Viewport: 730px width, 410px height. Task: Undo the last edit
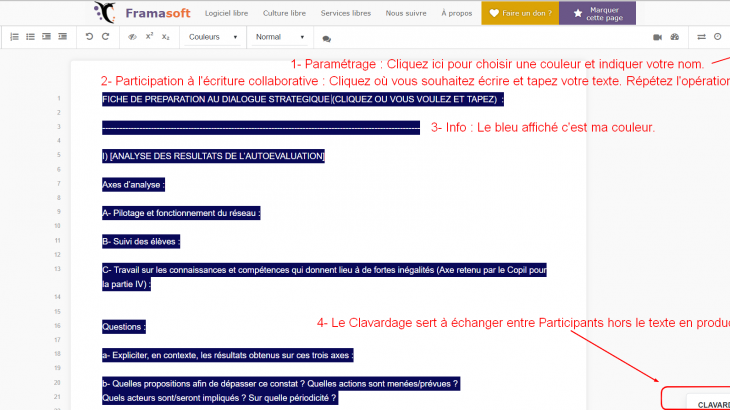(x=89, y=37)
